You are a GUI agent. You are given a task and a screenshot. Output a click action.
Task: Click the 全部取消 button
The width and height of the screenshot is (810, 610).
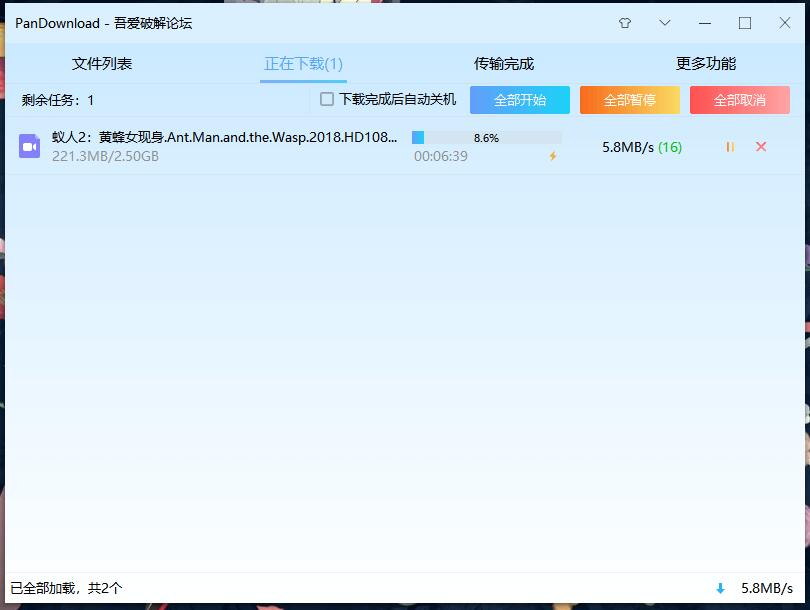tap(740, 100)
